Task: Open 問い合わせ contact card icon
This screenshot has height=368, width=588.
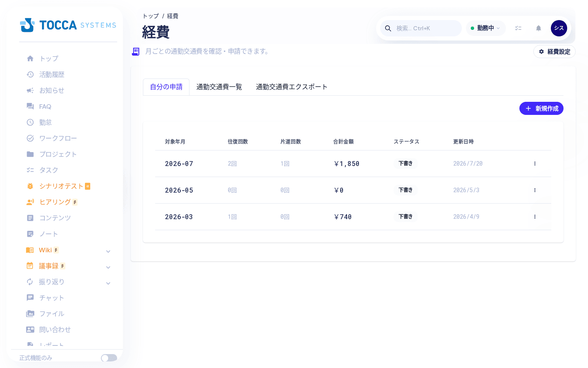Action: (30, 330)
